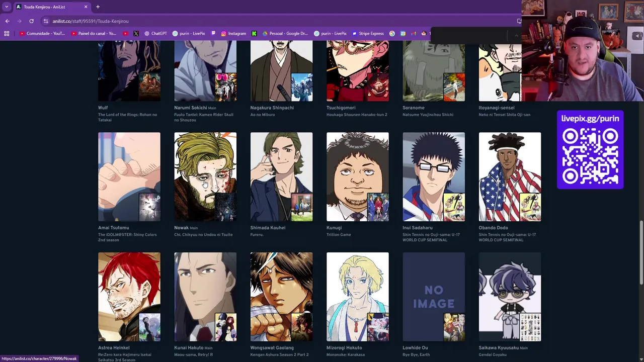Open the Comunidade - YouTube bookmark

[42, 34]
